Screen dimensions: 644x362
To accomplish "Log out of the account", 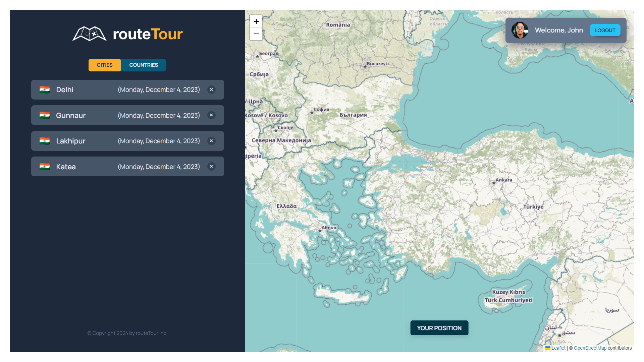I will (605, 30).
